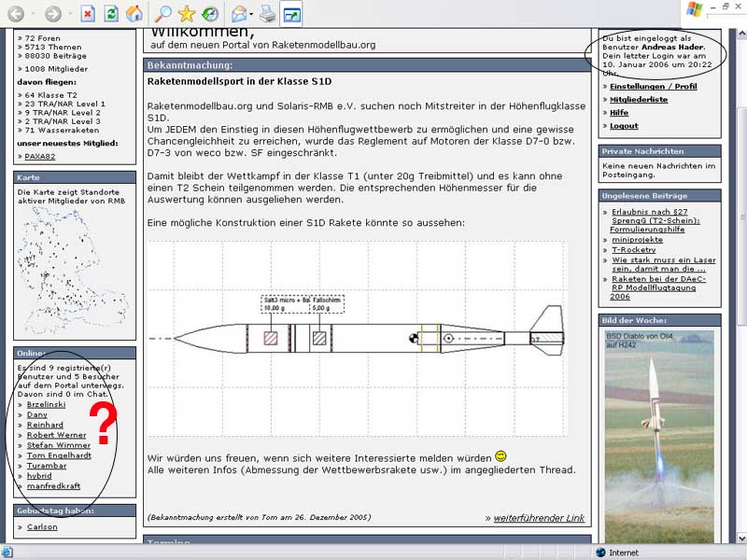
Task: Open 'Wie stark muss ein Laser sein' post
Action: coord(664,264)
